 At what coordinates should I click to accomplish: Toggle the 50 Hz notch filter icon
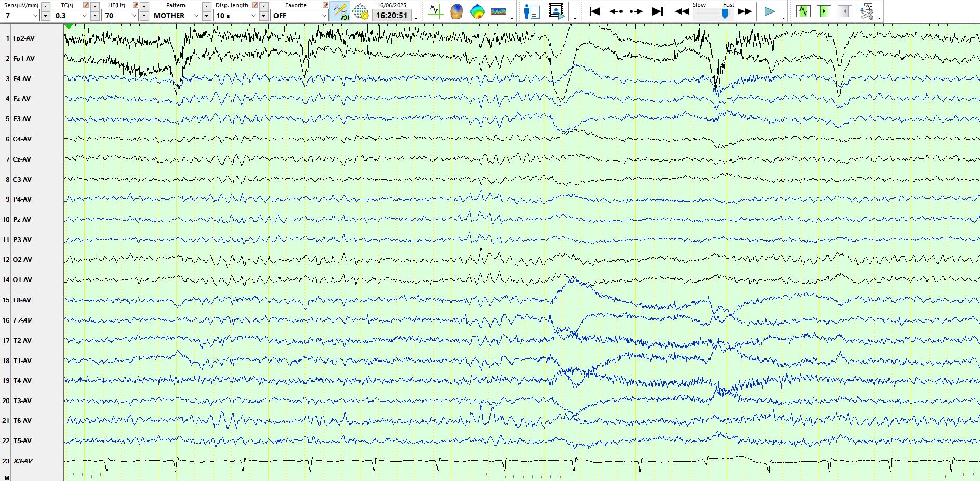pyautogui.click(x=340, y=11)
